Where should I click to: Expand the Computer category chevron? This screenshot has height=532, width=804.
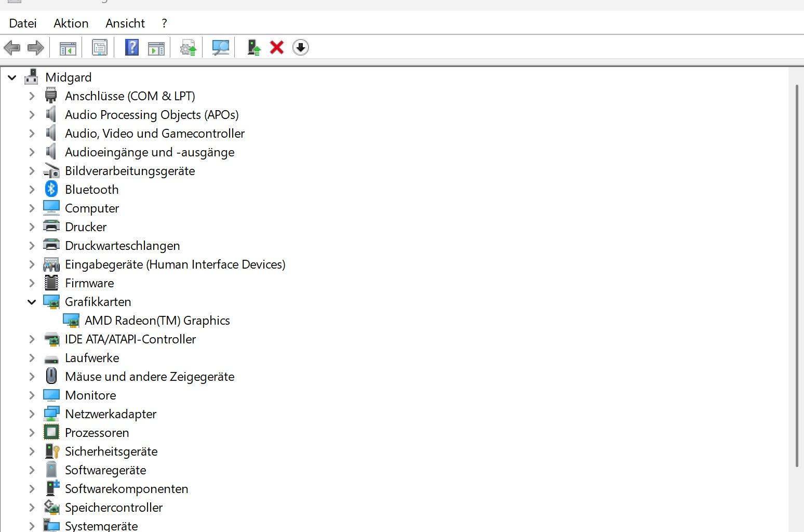[x=32, y=208]
